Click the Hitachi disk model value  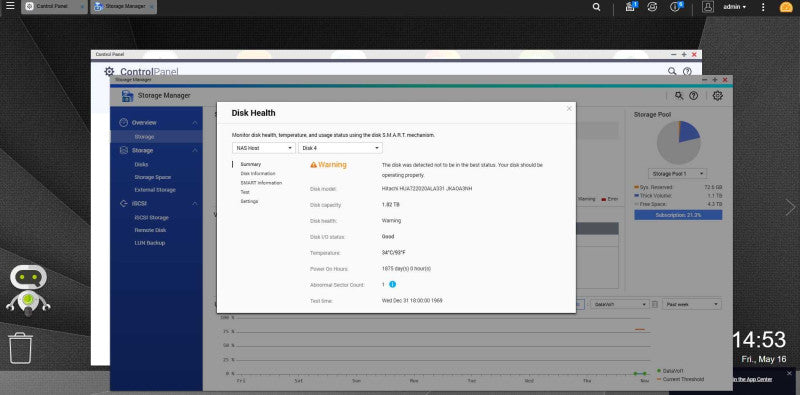click(427, 188)
